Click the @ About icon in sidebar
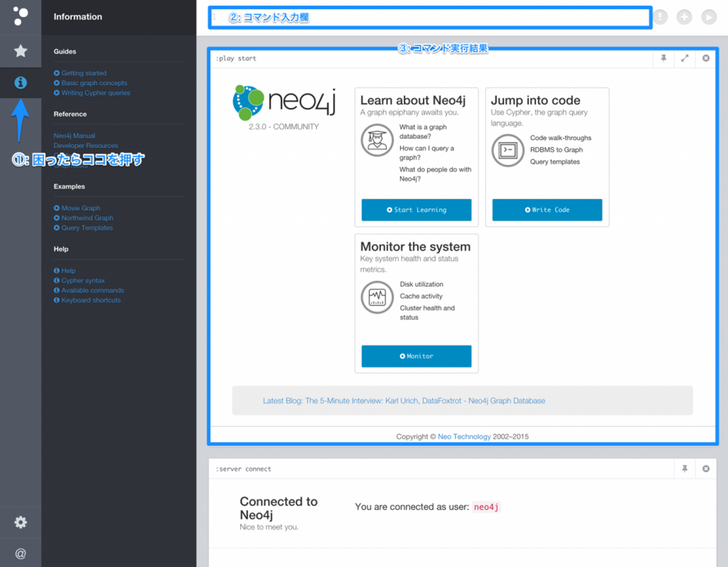The height and width of the screenshot is (567, 728). coord(21,553)
